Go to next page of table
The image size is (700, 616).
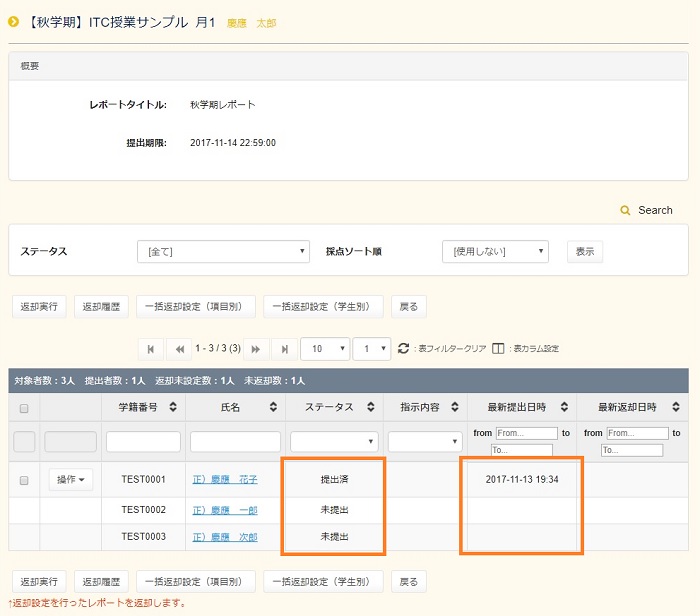(256, 349)
